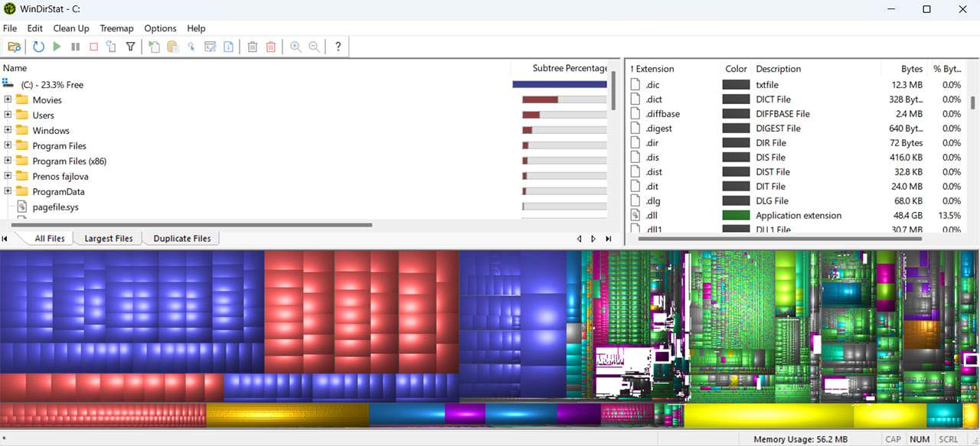Click the green color swatch for .dll
This screenshot has width=980, height=446.
point(736,216)
